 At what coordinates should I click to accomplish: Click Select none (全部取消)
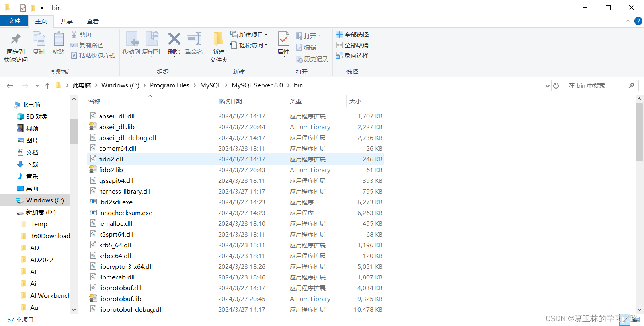click(x=352, y=45)
